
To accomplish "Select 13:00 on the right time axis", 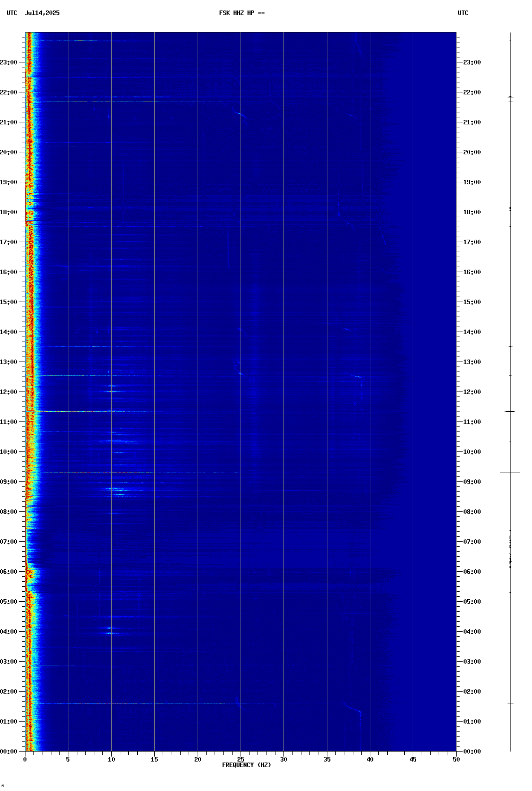I will (472, 362).
